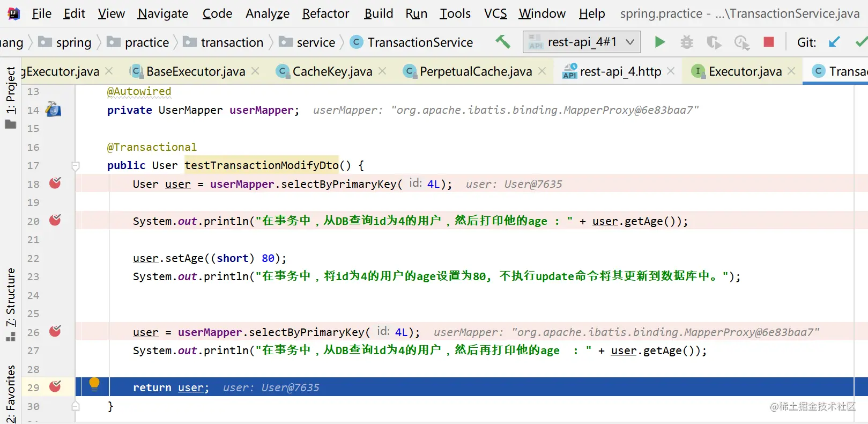Click the IntelliJ IDEA application icon

tap(14, 13)
